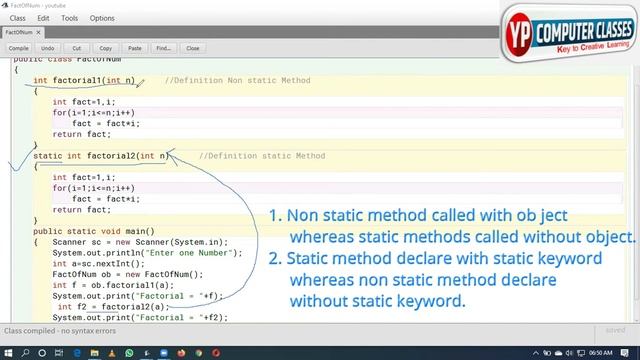Click the 'Scanner sc = new Scanner(System.in);' line
The width and height of the screenshot is (640, 360).
click(140, 242)
